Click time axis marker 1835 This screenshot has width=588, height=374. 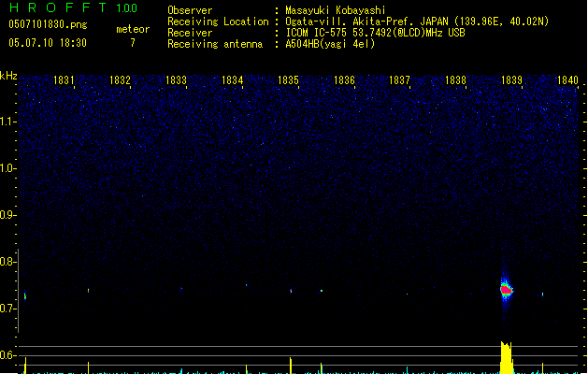(x=288, y=80)
